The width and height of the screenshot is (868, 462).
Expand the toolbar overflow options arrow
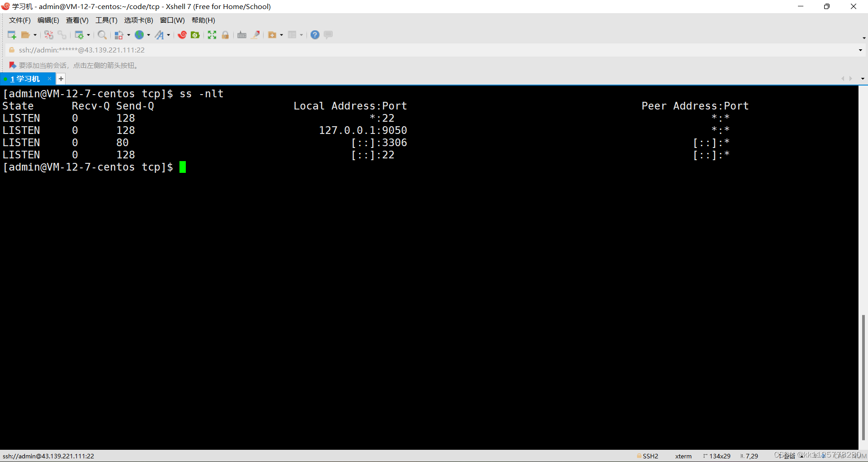click(x=864, y=38)
